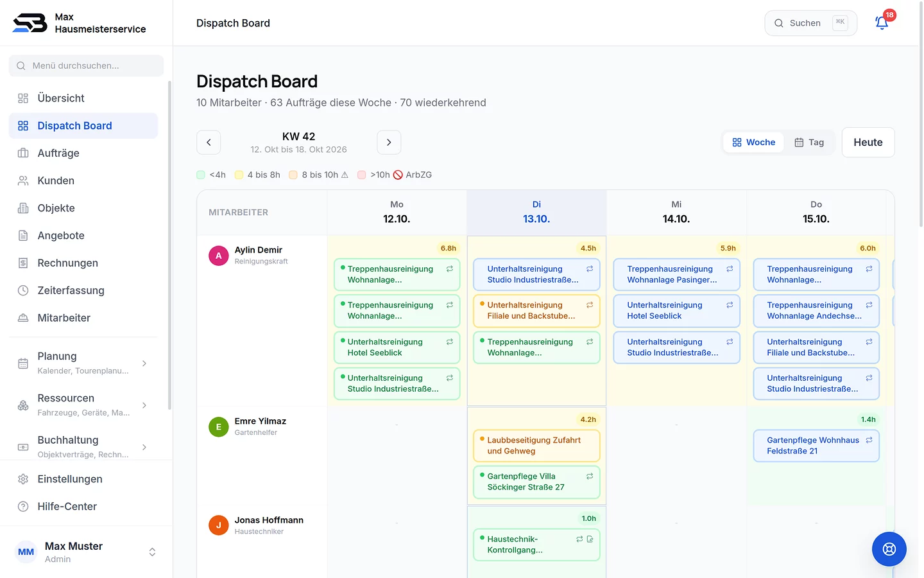Click the Aufträge briefcase icon
This screenshot has height=578, width=924.
[23, 153]
